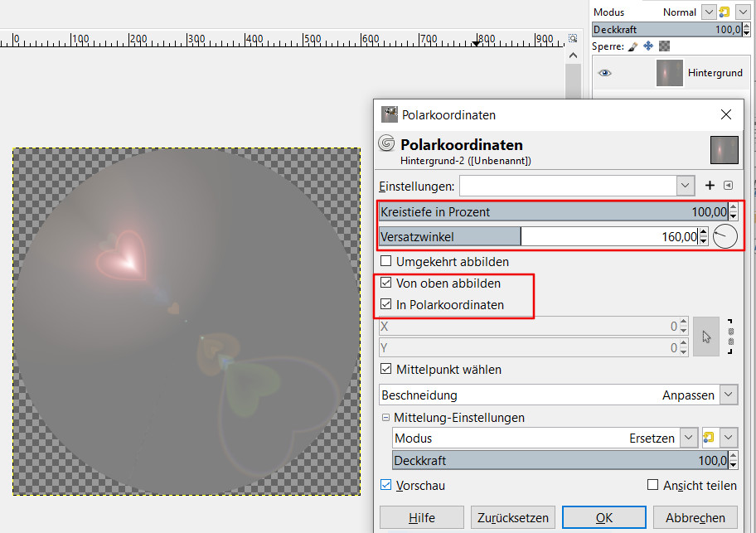Click the layer mode switch icon near Modus
756x533 pixels.
[724, 12]
